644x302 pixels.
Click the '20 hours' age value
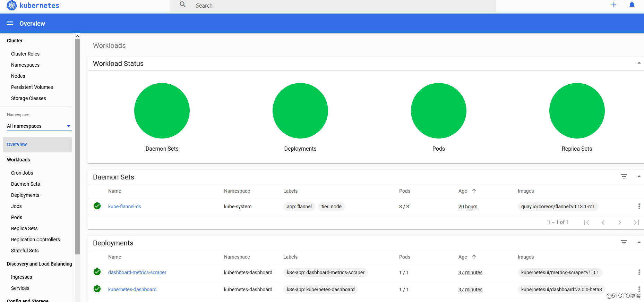(x=468, y=207)
